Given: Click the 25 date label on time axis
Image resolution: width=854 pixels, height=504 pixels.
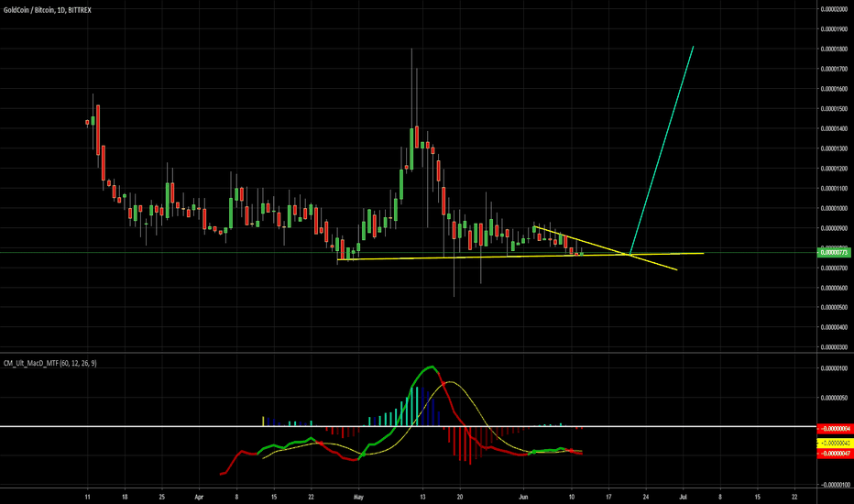Looking at the screenshot, I should point(162,497).
